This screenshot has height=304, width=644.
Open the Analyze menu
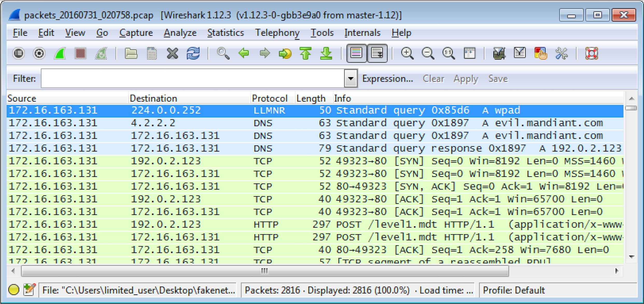[x=180, y=33]
